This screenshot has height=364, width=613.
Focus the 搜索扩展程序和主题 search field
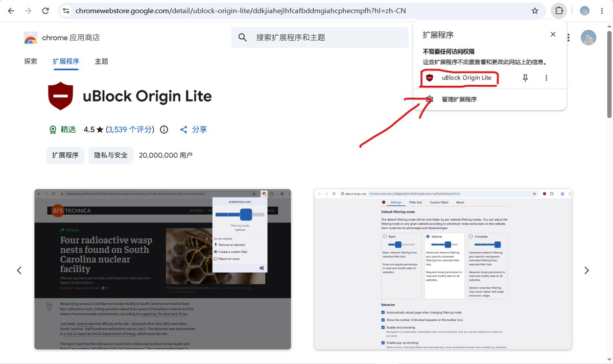pos(320,38)
